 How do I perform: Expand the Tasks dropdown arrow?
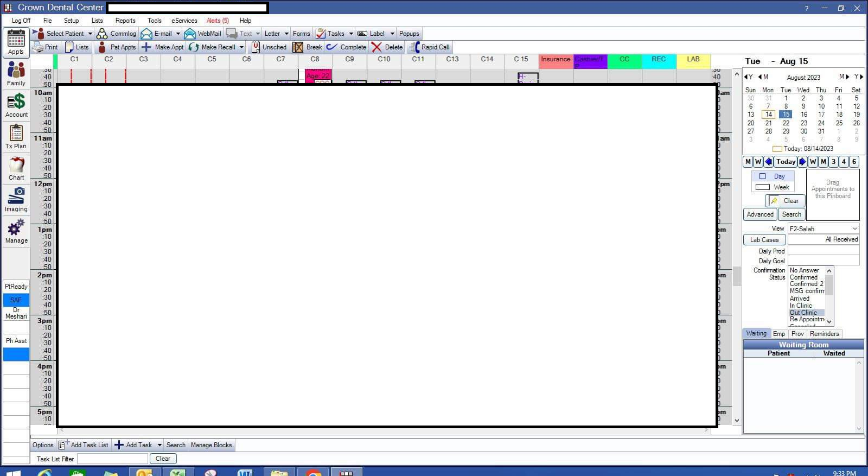(x=351, y=34)
